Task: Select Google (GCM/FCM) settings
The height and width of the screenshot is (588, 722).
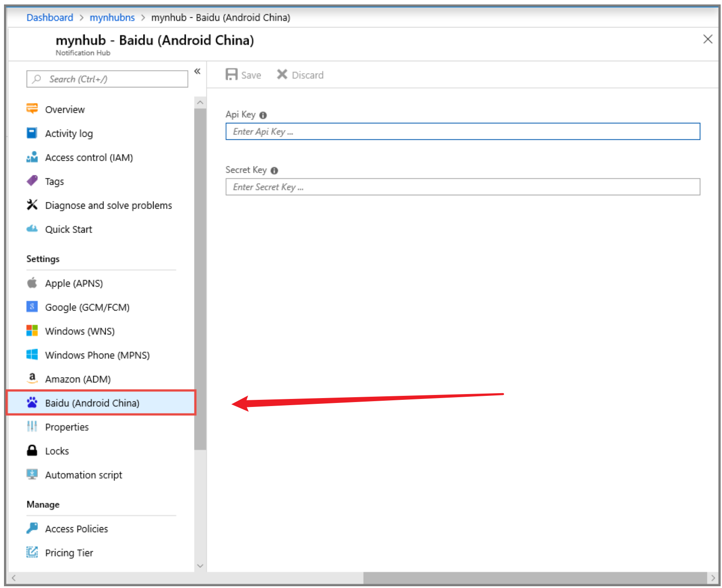Action: (87, 308)
